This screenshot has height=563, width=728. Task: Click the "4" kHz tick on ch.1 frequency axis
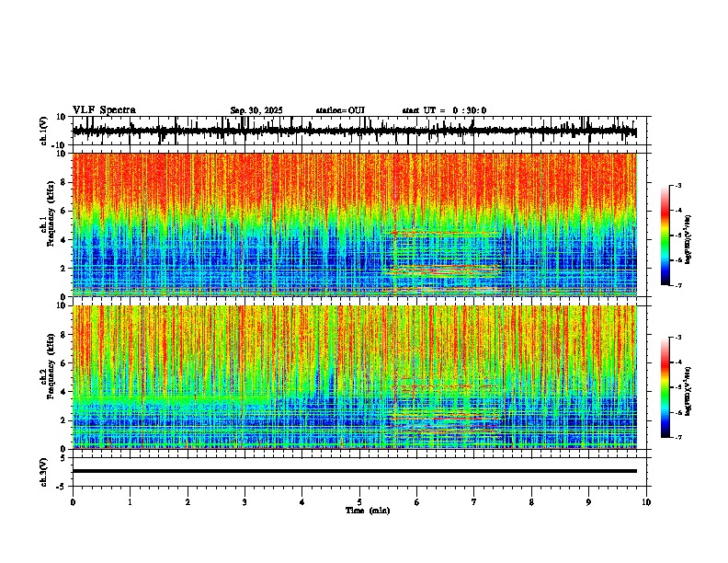tap(63, 240)
